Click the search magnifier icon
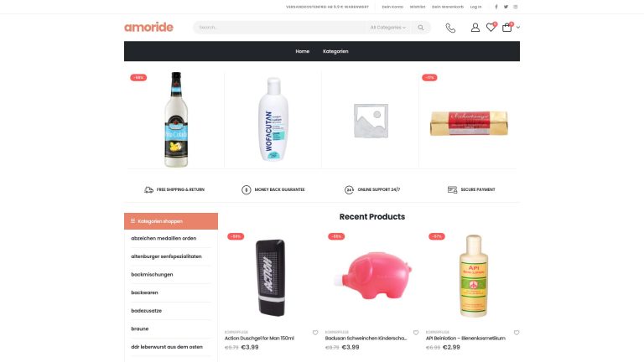The image size is (644, 362). pyautogui.click(x=421, y=28)
